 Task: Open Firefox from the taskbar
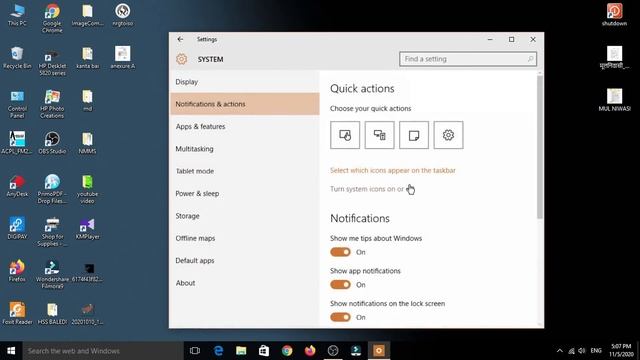[x=310, y=351]
